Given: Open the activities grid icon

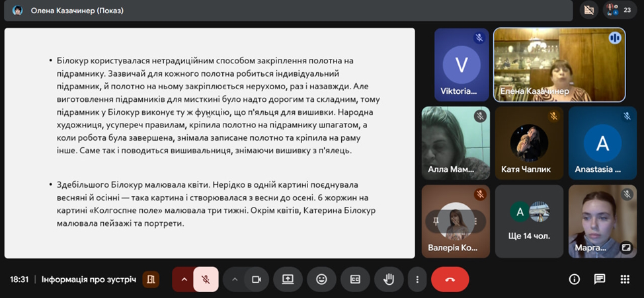Looking at the screenshot, I should pyautogui.click(x=625, y=279).
